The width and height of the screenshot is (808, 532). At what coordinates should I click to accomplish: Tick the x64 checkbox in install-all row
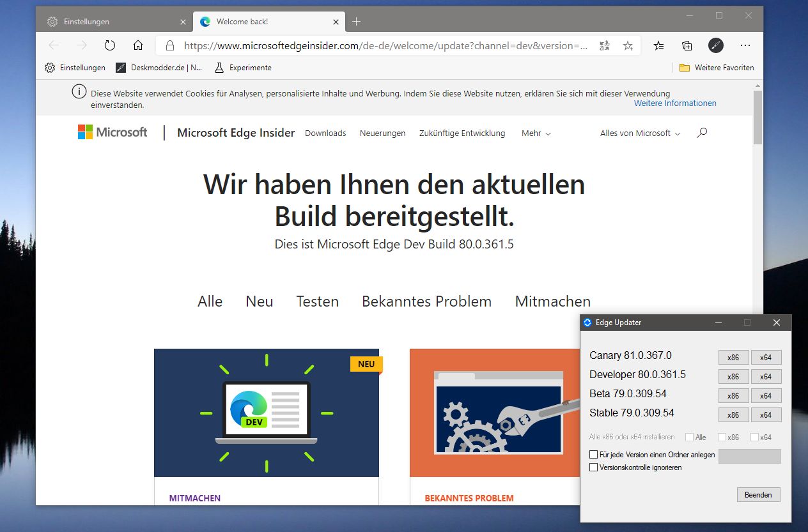(754, 437)
